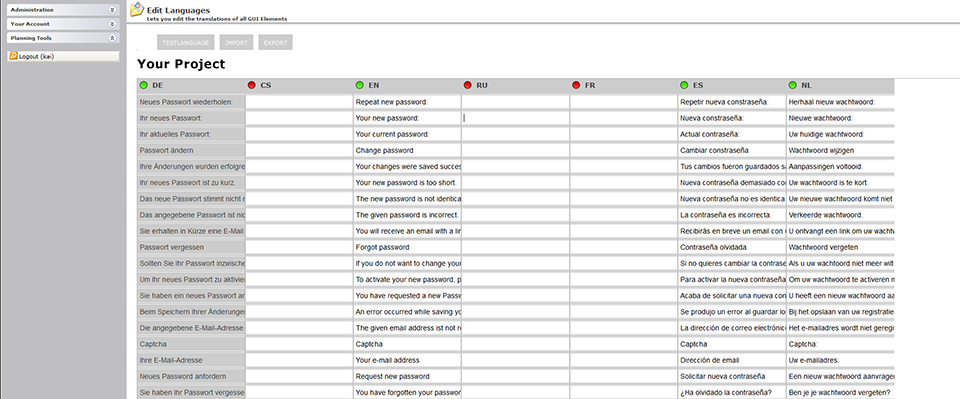Toggle the green status dot for NL
The image size is (960, 399).
coord(792,85)
